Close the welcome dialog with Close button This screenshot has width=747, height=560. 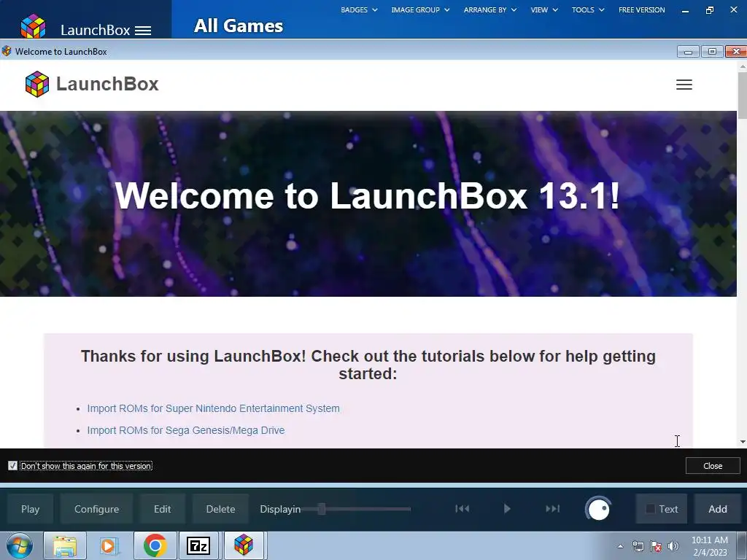click(713, 466)
